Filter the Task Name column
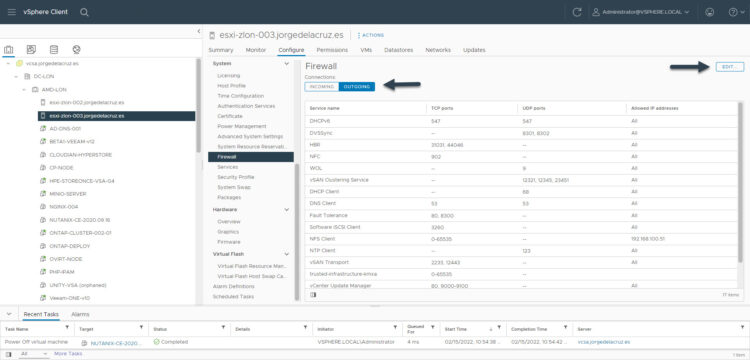 pos(66,328)
